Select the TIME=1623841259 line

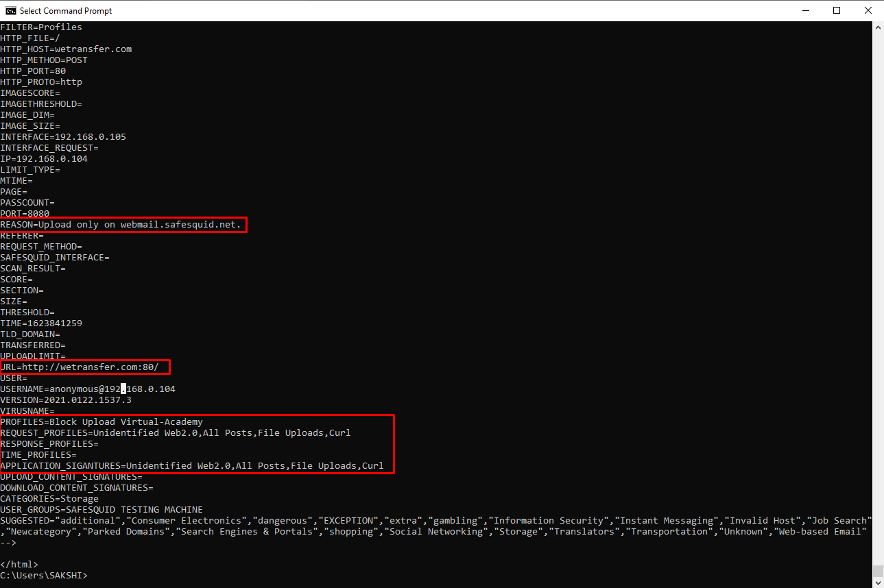tap(41, 323)
